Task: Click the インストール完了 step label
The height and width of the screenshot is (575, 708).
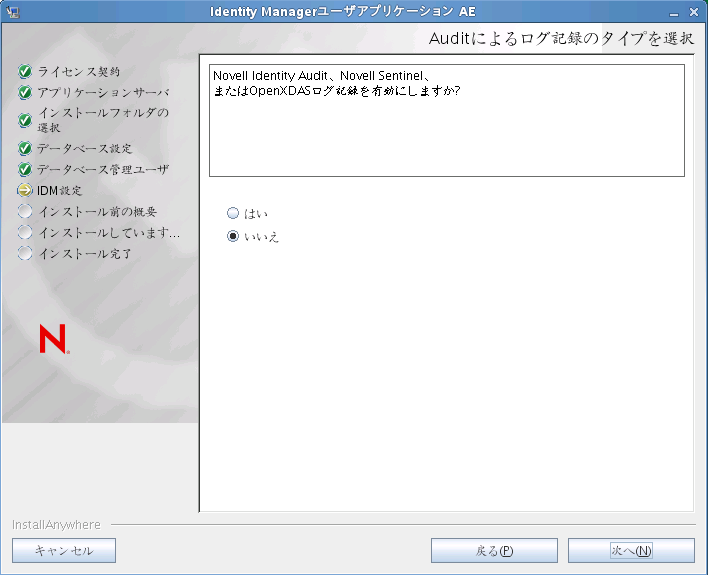Action: [85, 253]
